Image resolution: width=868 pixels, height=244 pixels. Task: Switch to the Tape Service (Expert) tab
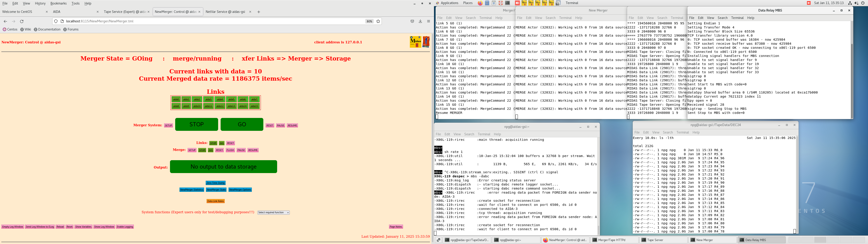125,12
